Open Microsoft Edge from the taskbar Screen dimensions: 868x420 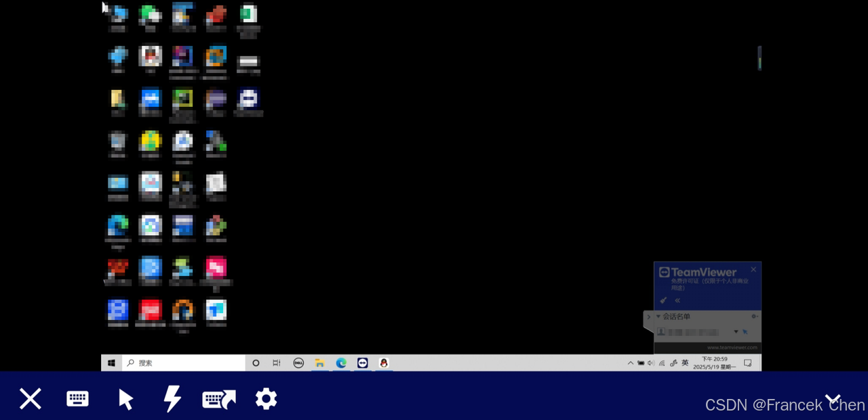(341, 363)
